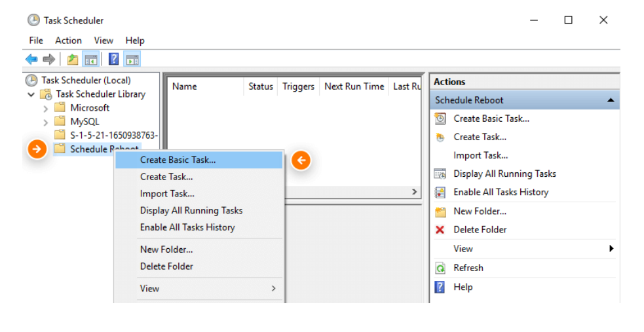Click the blue Help toolbar icon

(113, 60)
